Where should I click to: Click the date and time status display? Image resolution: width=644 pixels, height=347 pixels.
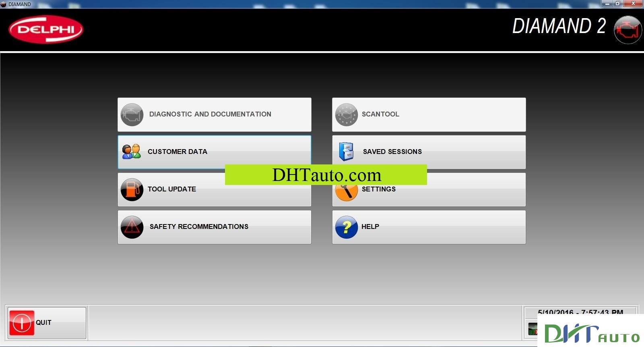(x=580, y=312)
